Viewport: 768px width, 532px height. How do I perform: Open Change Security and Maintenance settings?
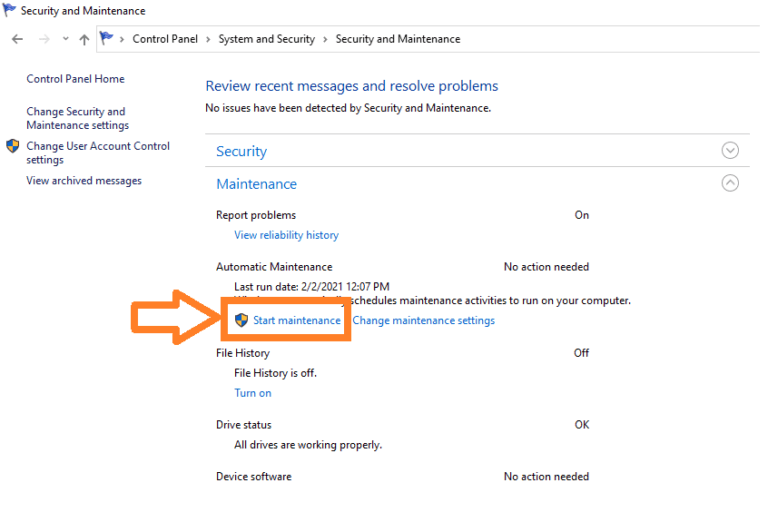pos(77,118)
